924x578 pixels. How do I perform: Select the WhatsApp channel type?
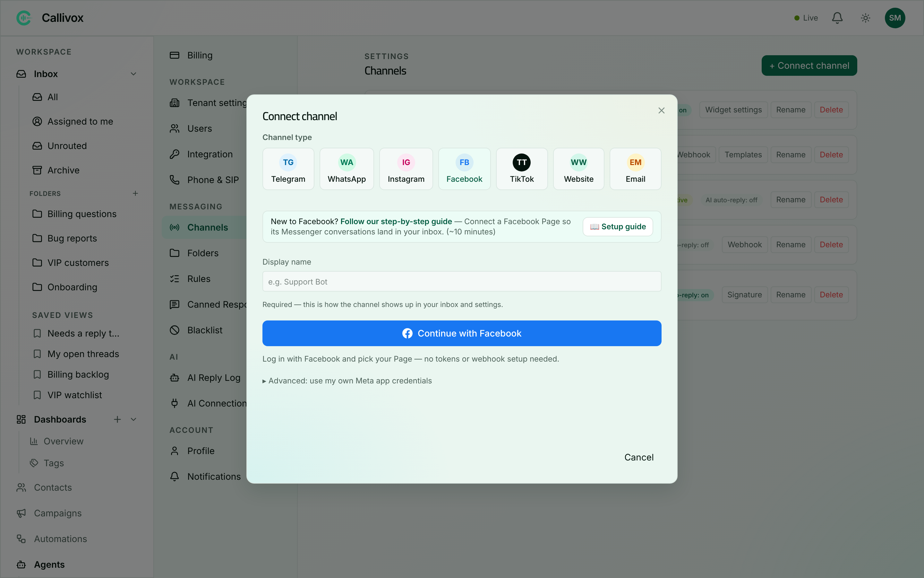(347, 169)
